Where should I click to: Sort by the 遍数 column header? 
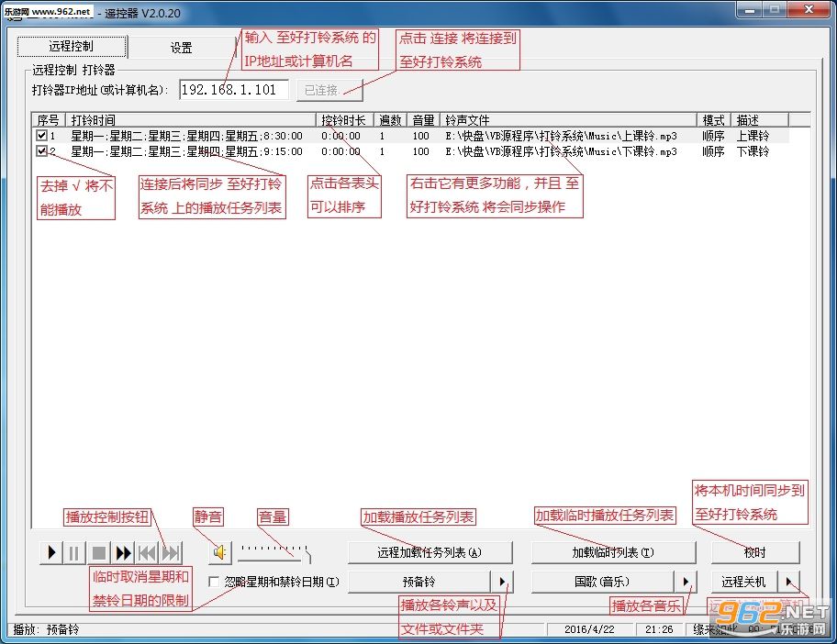click(390, 120)
